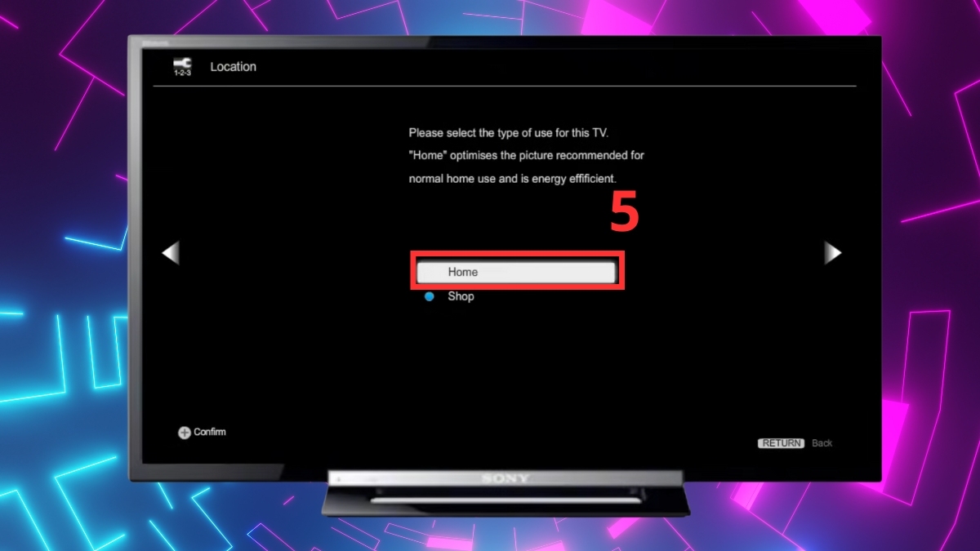The image size is (980, 551).
Task: Click the '"Home" optimises the picture' line
Action: click(x=526, y=155)
